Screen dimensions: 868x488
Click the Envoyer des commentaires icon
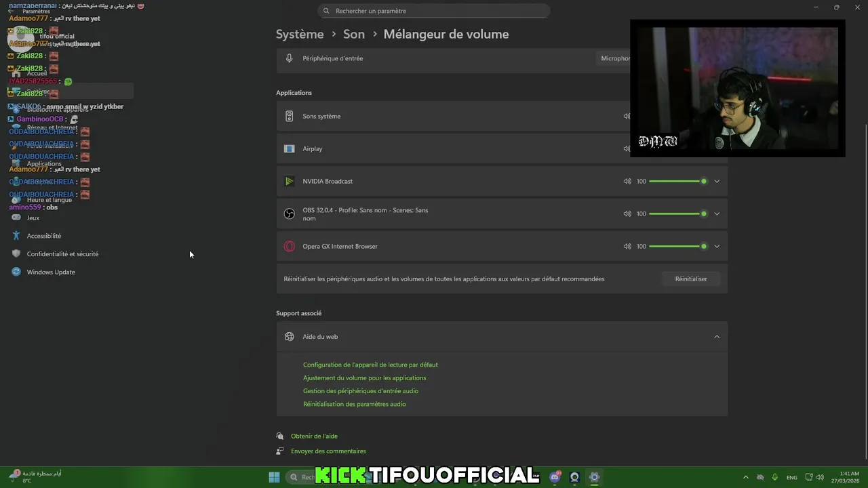(x=280, y=451)
